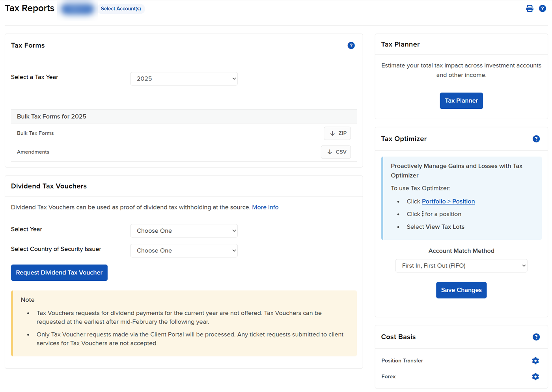Open the Tax Optimizer help icon

click(x=536, y=139)
